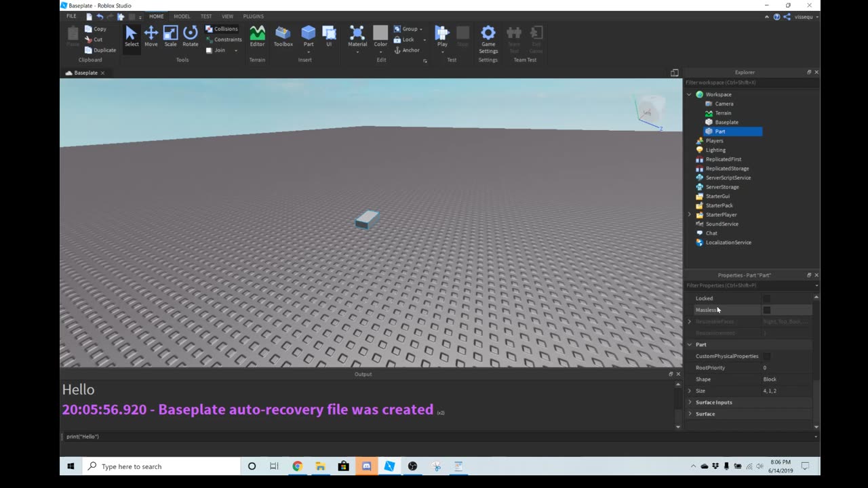Screen dimensions: 868x488
Task: Click the Filter workspace search field
Action: [751, 83]
